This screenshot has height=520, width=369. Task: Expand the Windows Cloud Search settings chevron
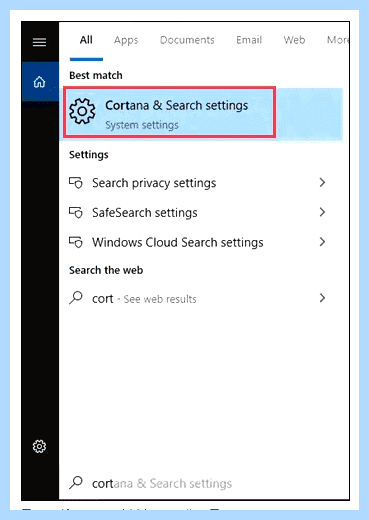[322, 242]
